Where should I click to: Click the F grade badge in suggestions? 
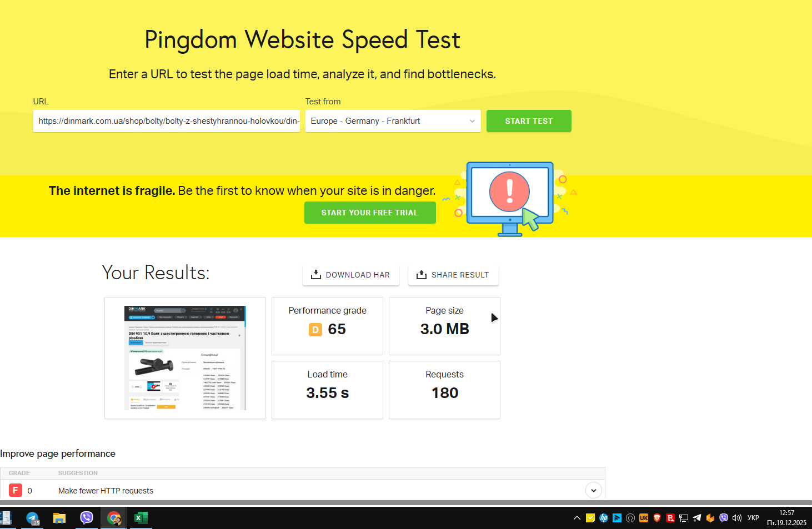pyautogui.click(x=16, y=490)
